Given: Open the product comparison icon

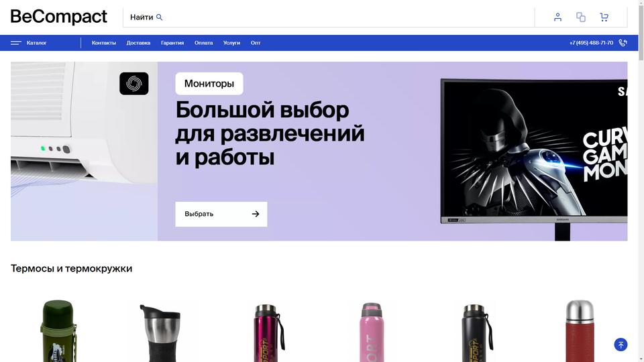Looking at the screenshot, I should (581, 17).
